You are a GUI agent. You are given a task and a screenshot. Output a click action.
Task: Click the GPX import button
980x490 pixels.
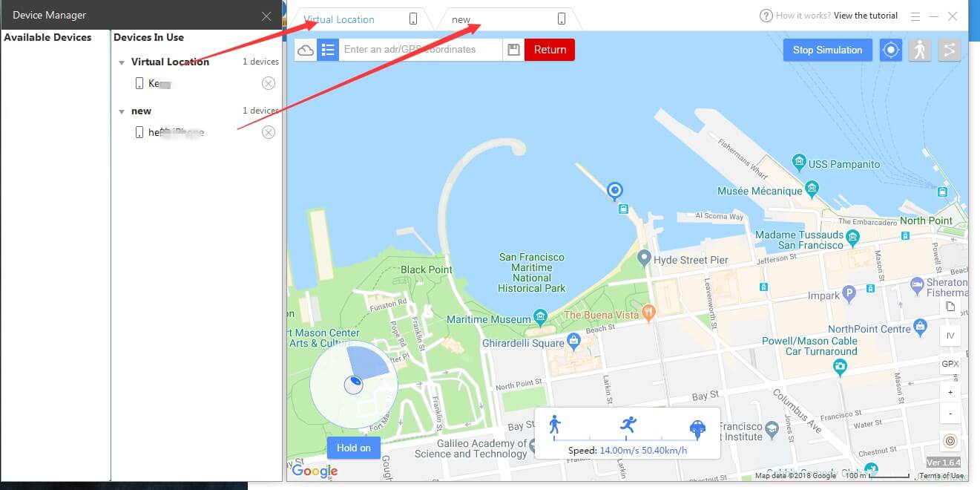point(950,364)
